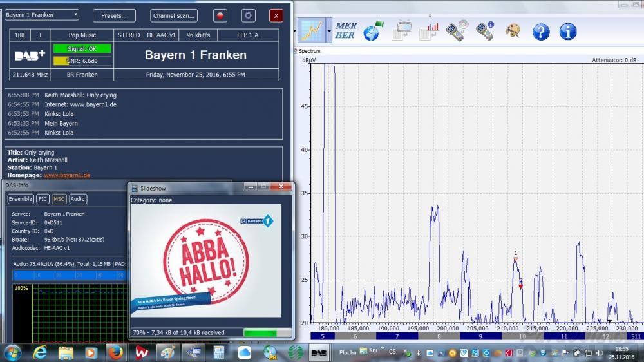The width and height of the screenshot is (644, 362).
Task: Open the Windows Start button
Action: click(12, 352)
